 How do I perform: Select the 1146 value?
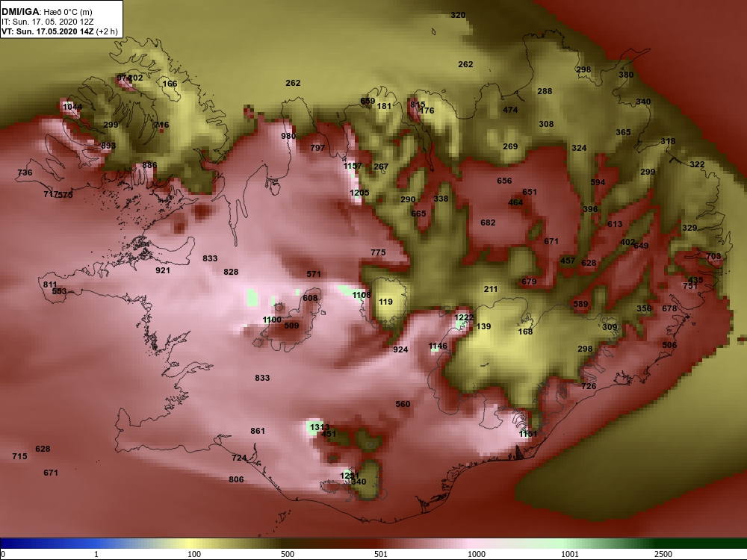pos(438,346)
